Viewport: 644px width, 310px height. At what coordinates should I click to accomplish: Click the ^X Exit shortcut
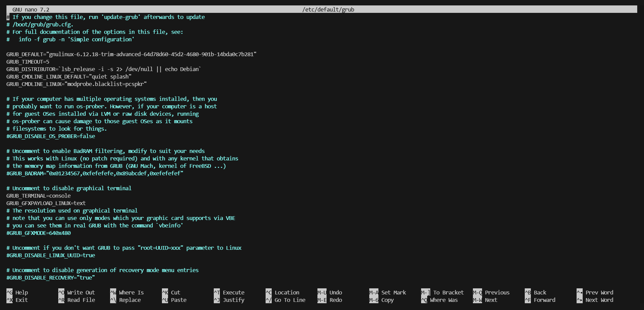tap(17, 300)
